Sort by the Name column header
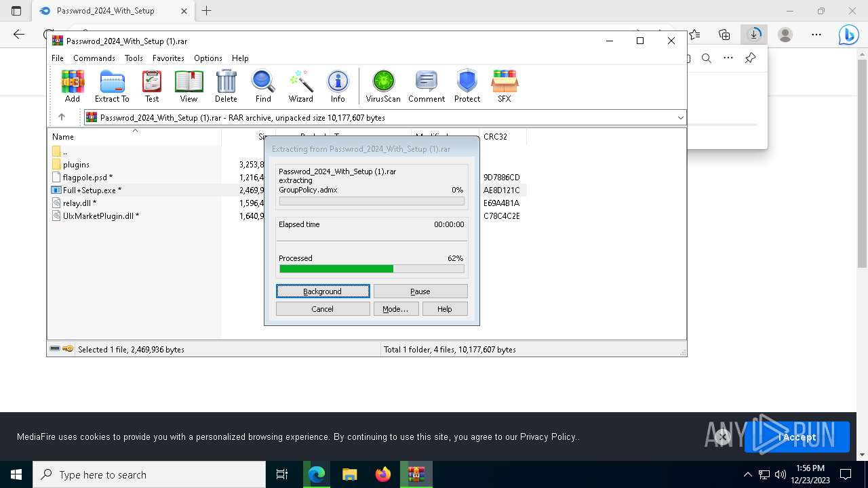 pyautogui.click(x=134, y=136)
